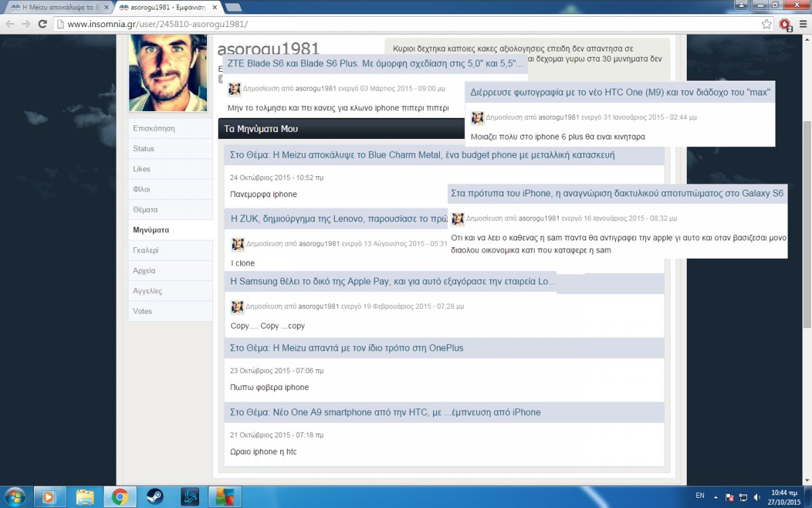This screenshot has width=812, height=508.
Task: Click the insomnia.gr address bar
Action: click(x=406, y=24)
